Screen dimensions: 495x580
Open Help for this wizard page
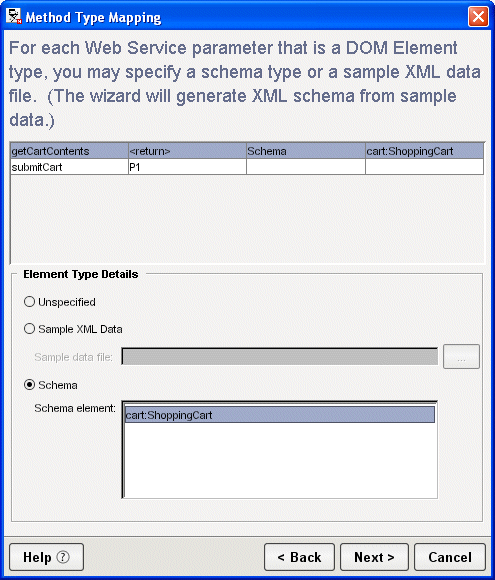47,557
